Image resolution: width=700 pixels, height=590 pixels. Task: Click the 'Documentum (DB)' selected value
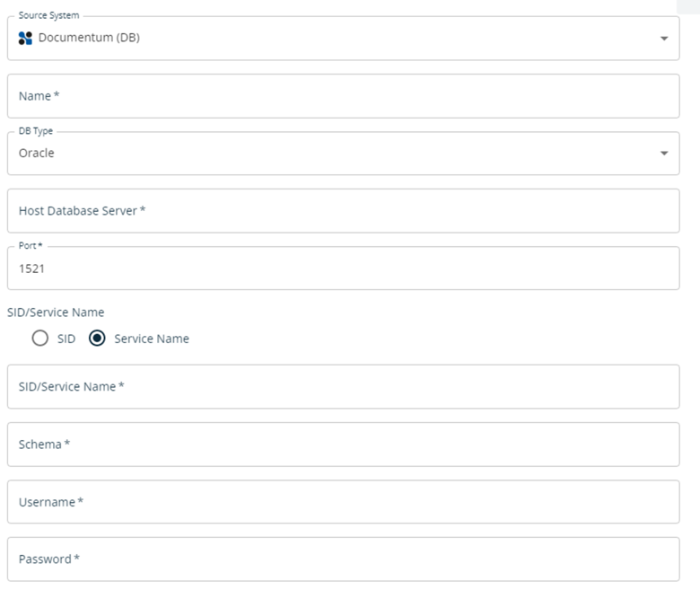(89, 38)
